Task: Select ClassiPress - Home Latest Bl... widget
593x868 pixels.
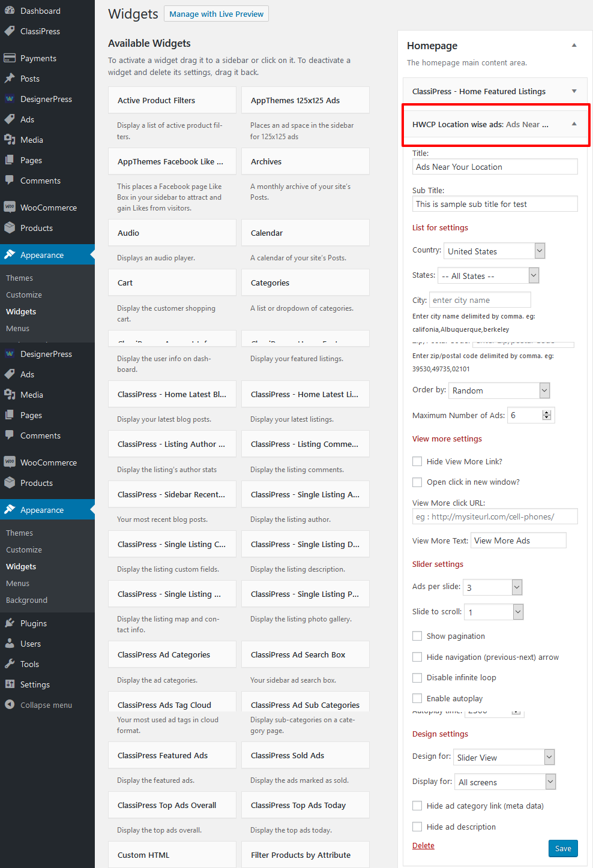Action: click(172, 394)
